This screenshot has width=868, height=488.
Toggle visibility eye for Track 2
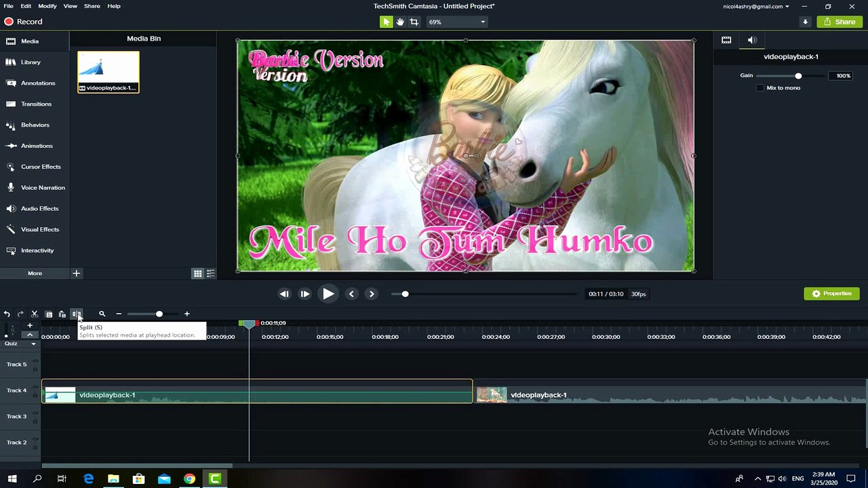click(x=35, y=441)
